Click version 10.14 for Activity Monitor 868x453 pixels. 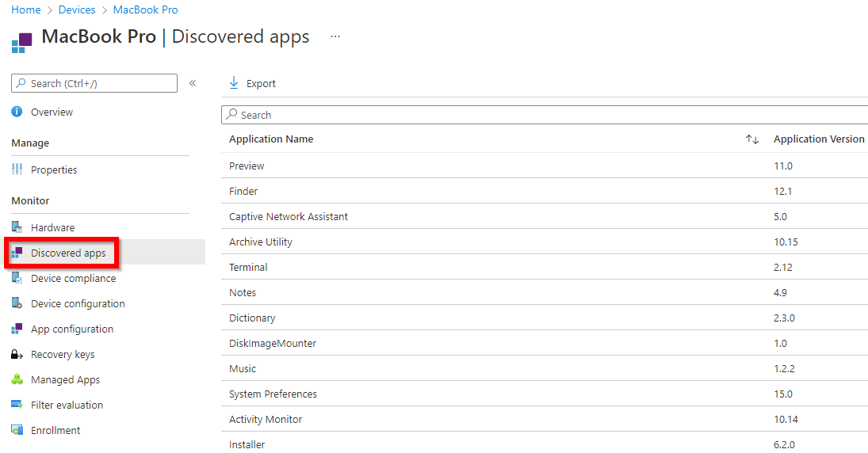(x=786, y=419)
